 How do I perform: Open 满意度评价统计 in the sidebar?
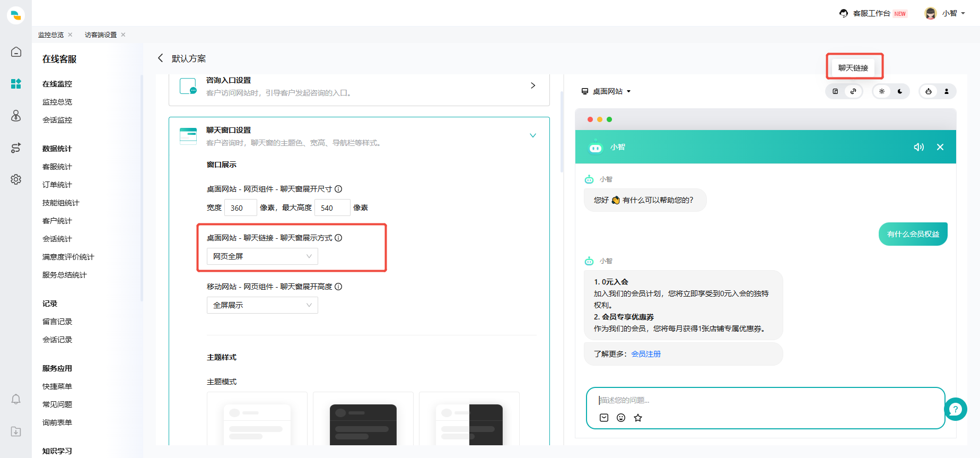click(68, 257)
